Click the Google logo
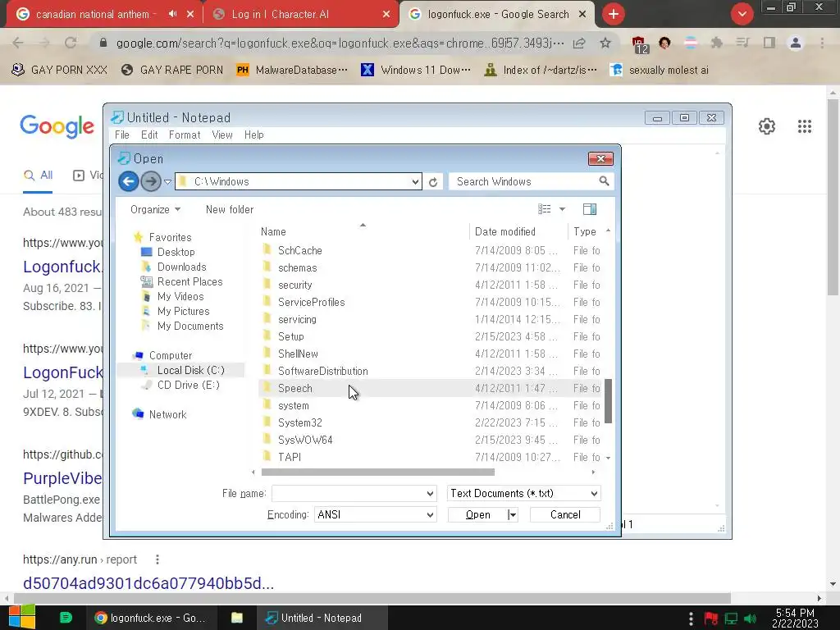This screenshot has width=840, height=630. click(57, 127)
